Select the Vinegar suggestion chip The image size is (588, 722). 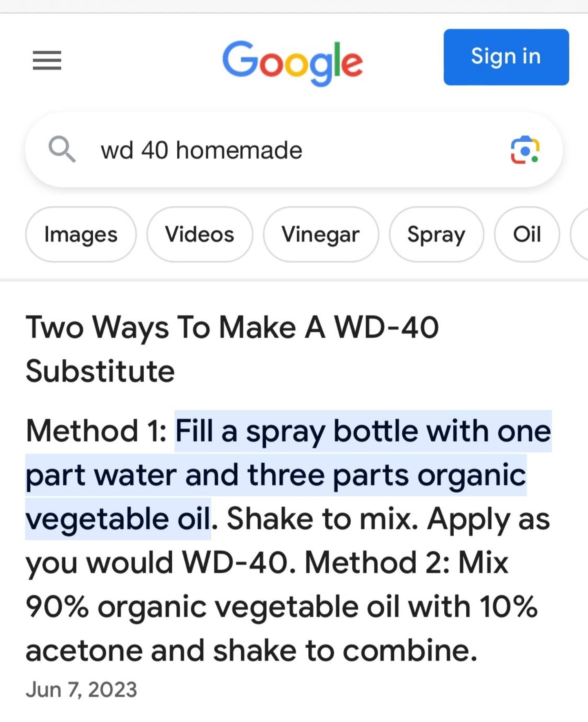pyautogui.click(x=321, y=234)
